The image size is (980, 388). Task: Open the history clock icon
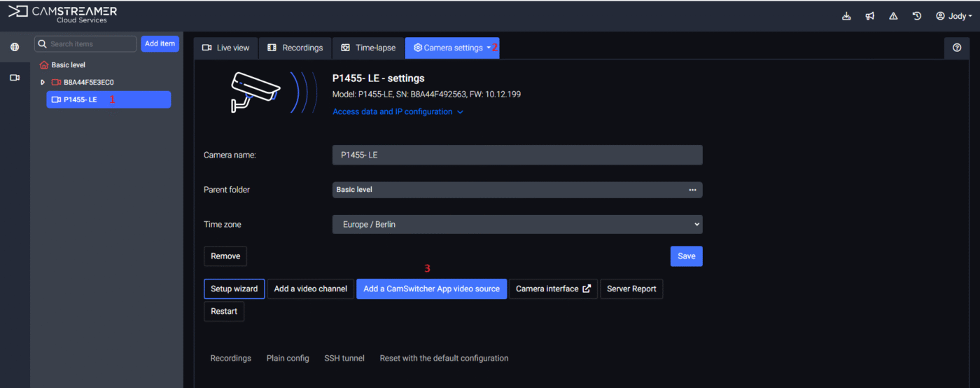click(917, 16)
